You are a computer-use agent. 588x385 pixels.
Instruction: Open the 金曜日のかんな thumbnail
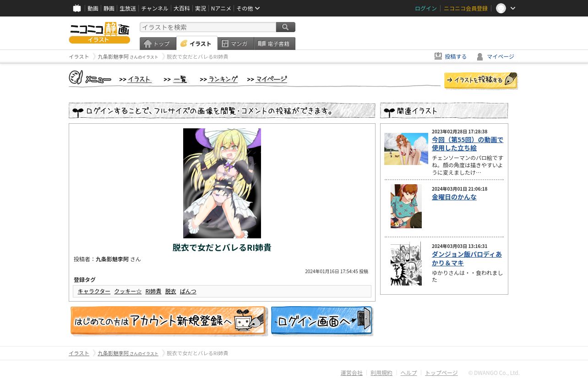coord(406,206)
